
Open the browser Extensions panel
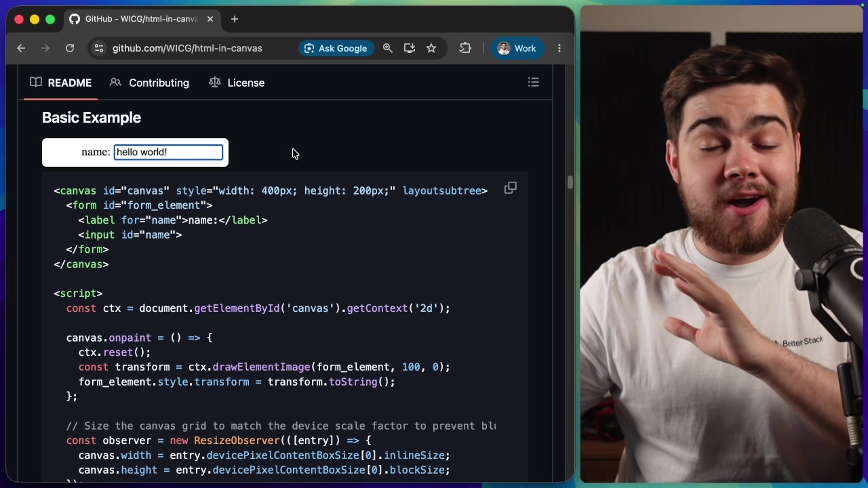(465, 48)
